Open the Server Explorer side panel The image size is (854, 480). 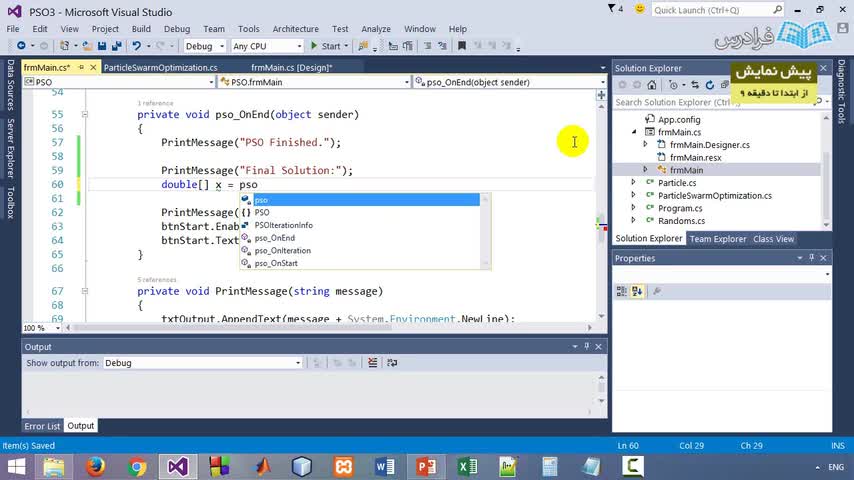coord(10,148)
